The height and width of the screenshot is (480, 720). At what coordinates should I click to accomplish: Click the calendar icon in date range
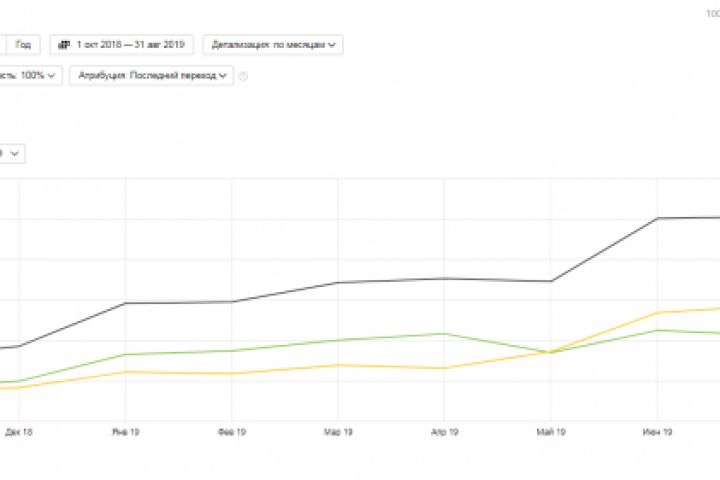tap(65, 44)
